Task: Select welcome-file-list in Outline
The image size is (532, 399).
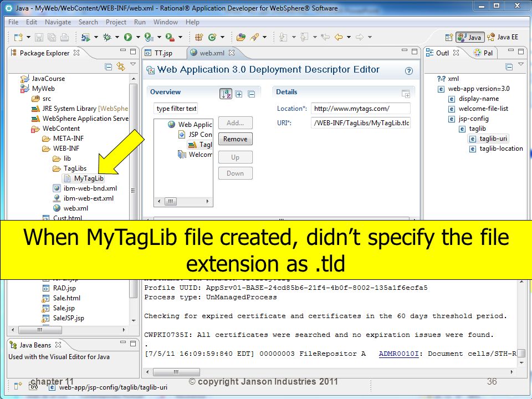Action: coord(478,109)
